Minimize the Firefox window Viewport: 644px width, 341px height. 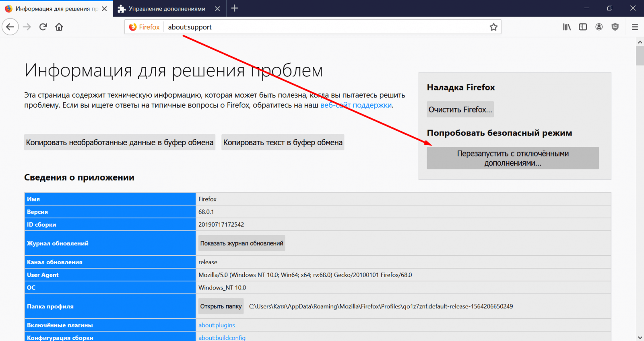point(586,8)
